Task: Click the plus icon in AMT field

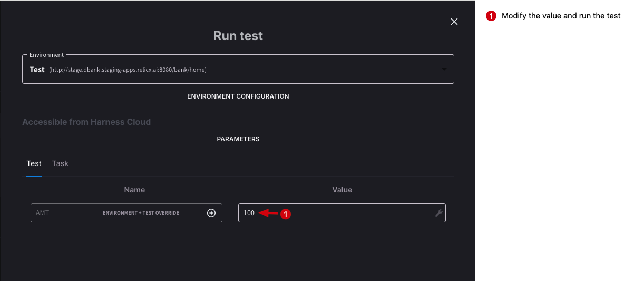Action: click(x=211, y=213)
